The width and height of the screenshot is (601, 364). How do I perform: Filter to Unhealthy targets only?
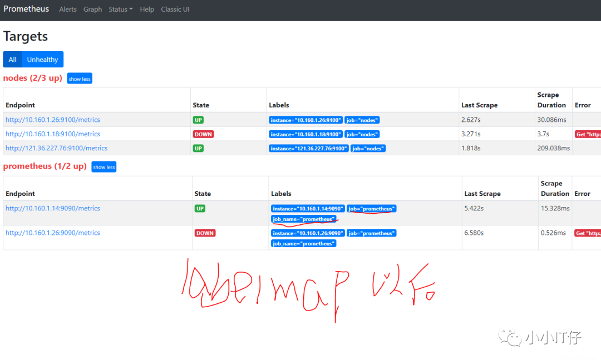pos(42,60)
